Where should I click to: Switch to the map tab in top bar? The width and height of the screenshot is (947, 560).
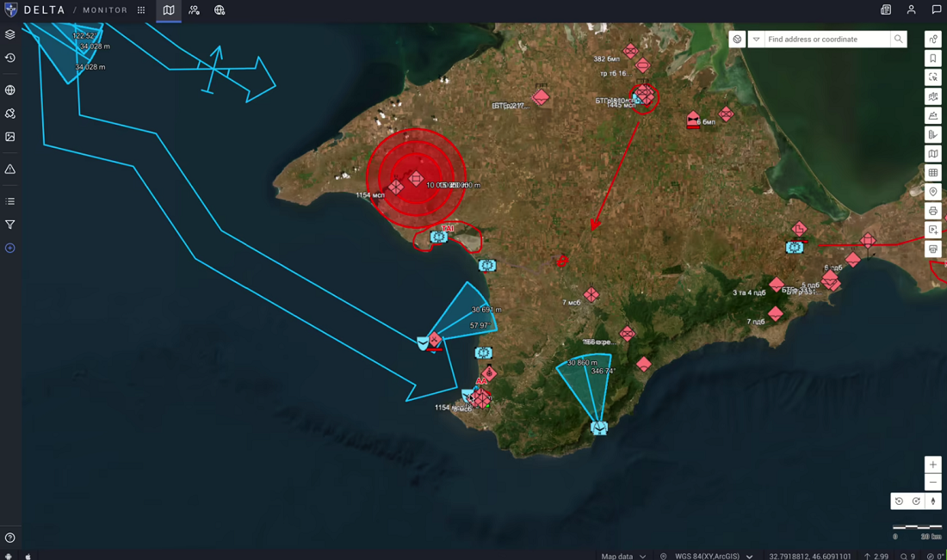click(169, 10)
